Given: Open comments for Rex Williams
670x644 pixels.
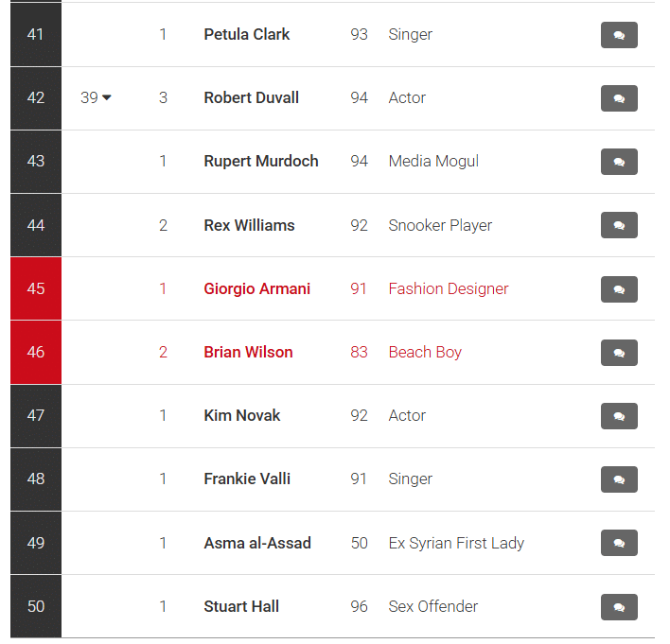Looking at the screenshot, I should coord(619,225).
